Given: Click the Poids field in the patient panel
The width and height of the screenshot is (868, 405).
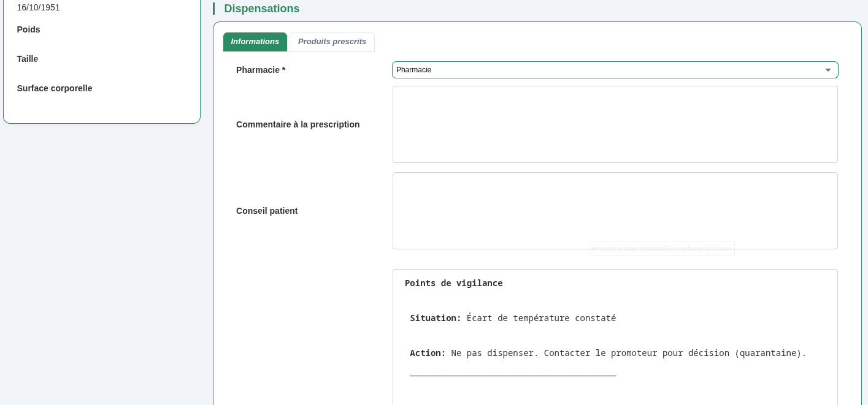Looking at the screenshot, I should [x=29, y=29].
